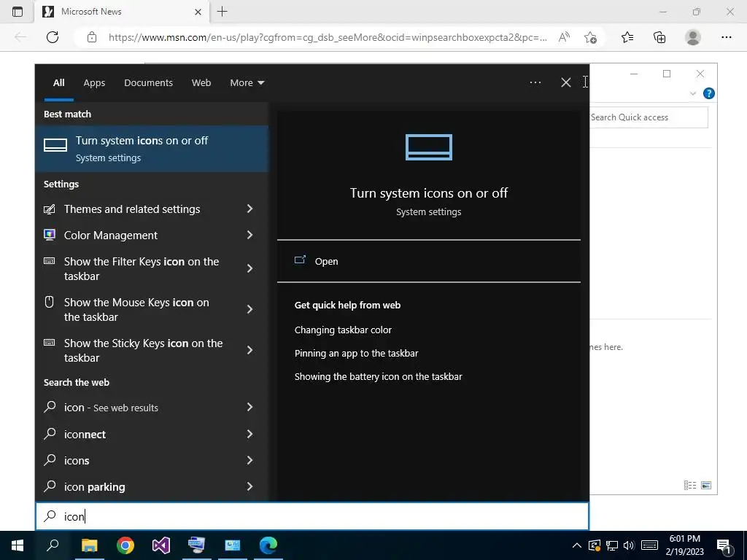The image size is (747, 560).
Task: Open Edge tab actions menu icon
Action: coord(18,12)
